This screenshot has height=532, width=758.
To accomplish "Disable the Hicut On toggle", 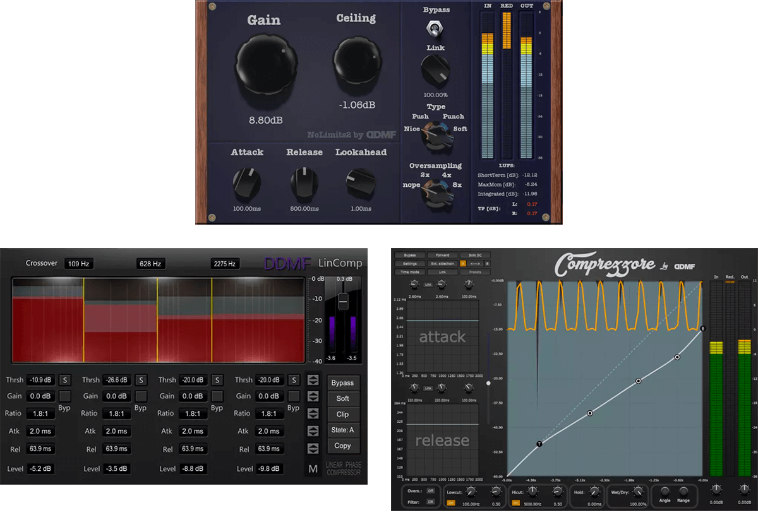I will pos(516,504).
